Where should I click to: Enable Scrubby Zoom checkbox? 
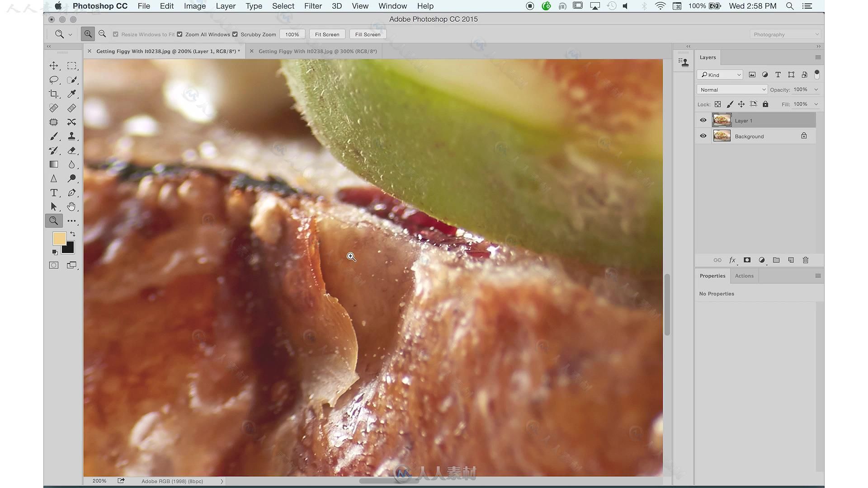tap(236, 34)
